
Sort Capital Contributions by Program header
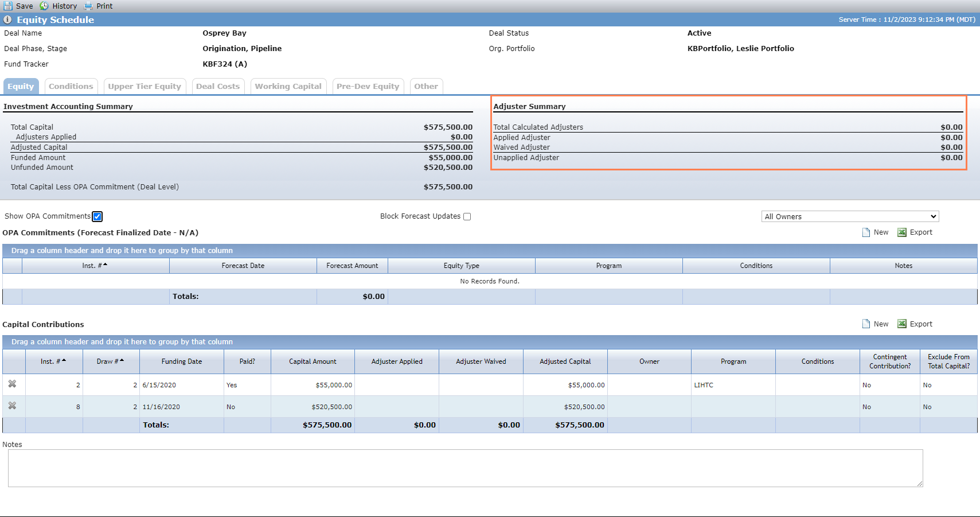click(733, 361)
